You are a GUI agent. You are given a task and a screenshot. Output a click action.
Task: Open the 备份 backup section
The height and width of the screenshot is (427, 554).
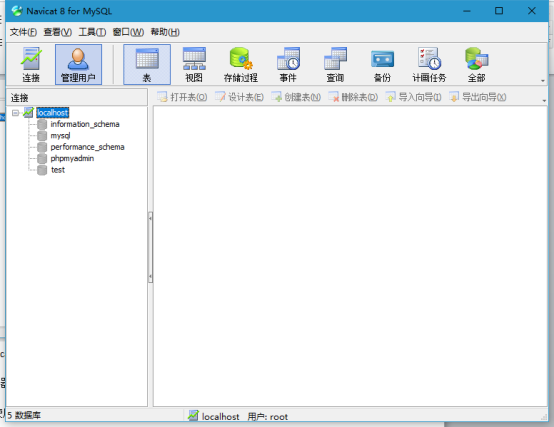point(382,65)
